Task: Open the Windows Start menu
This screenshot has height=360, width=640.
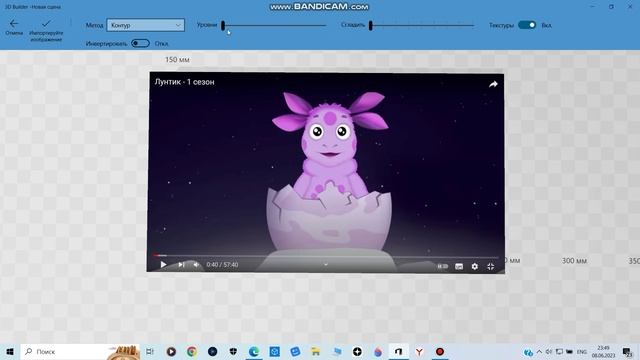Action: click(10, 351)
